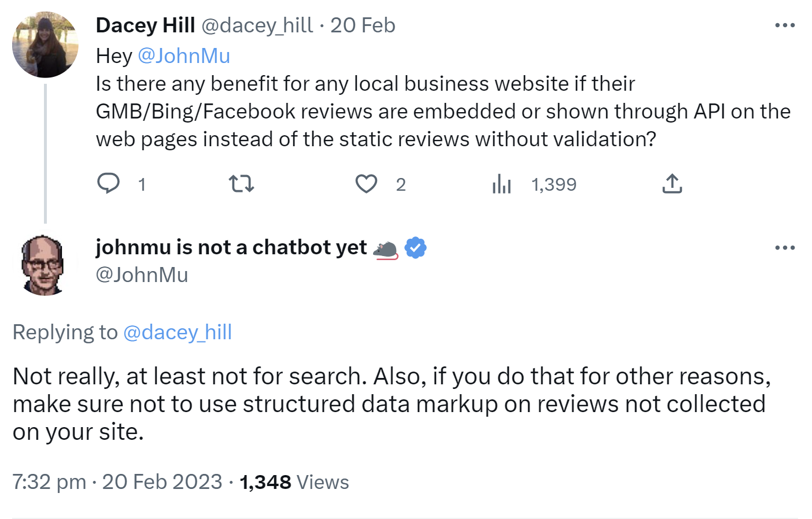Open more options on JohnMu's reply

click(x=785, y=248)
